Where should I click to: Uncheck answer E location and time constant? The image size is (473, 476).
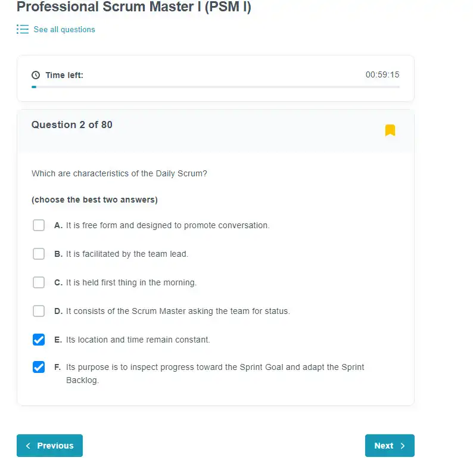tap(39, 340)
